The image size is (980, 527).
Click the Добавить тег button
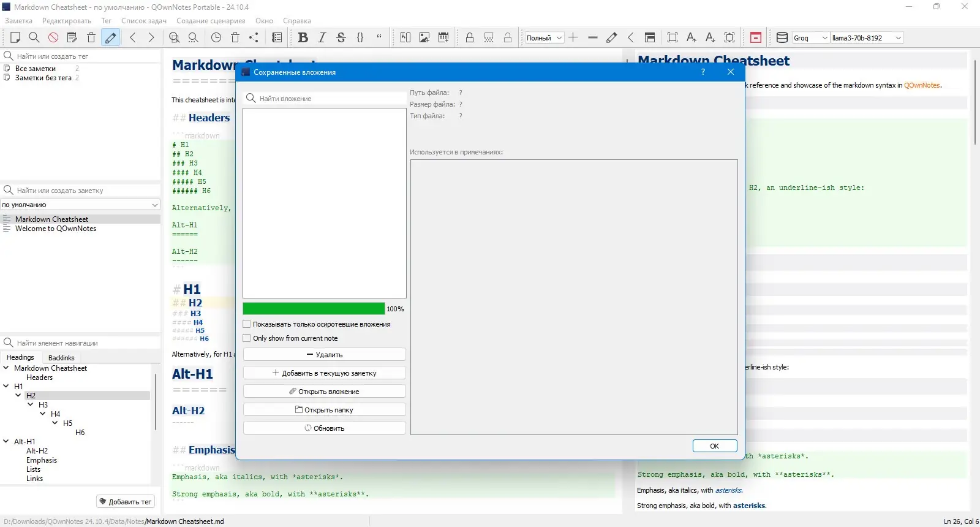pos(125,502)
